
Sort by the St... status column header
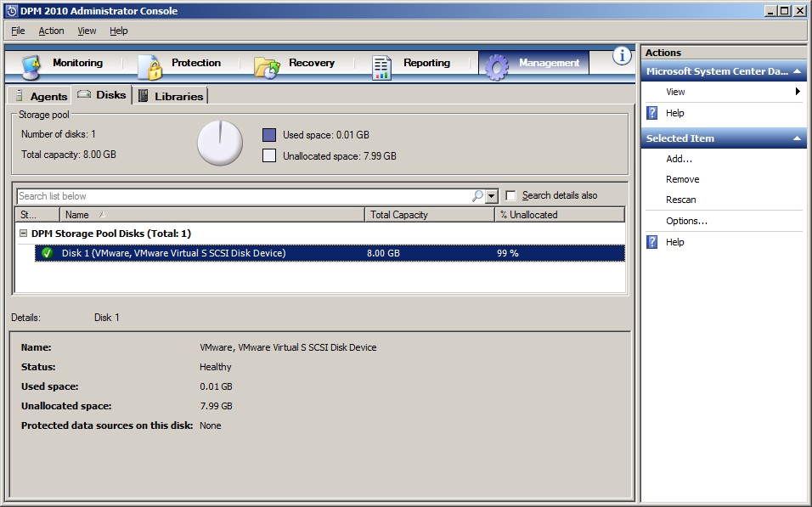coord(38,214)
